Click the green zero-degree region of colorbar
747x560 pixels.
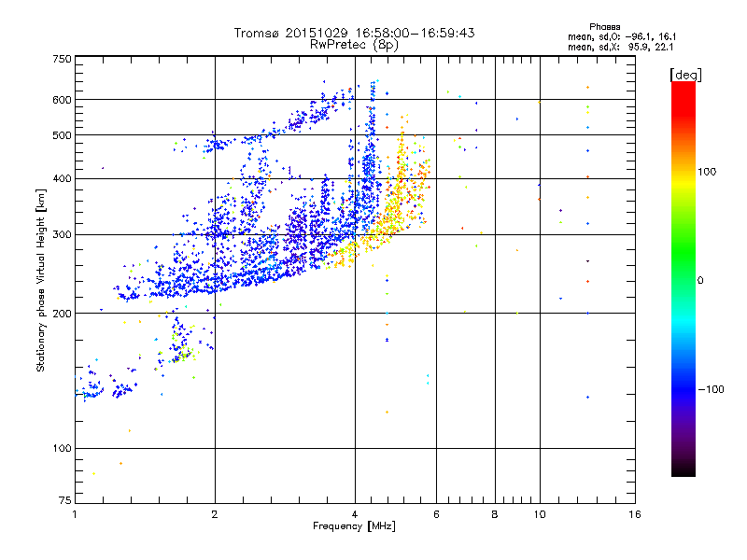tap(684, 280)
